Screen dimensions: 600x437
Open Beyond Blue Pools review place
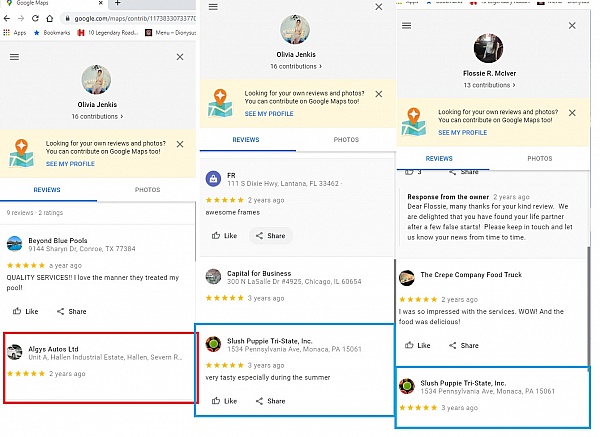[x=58, y=241]
